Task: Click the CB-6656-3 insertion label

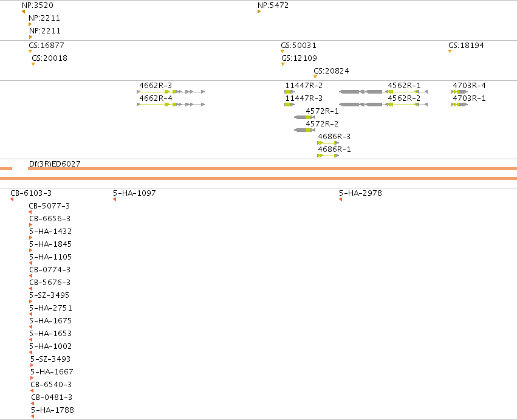Action: click(x=50, y=219)
